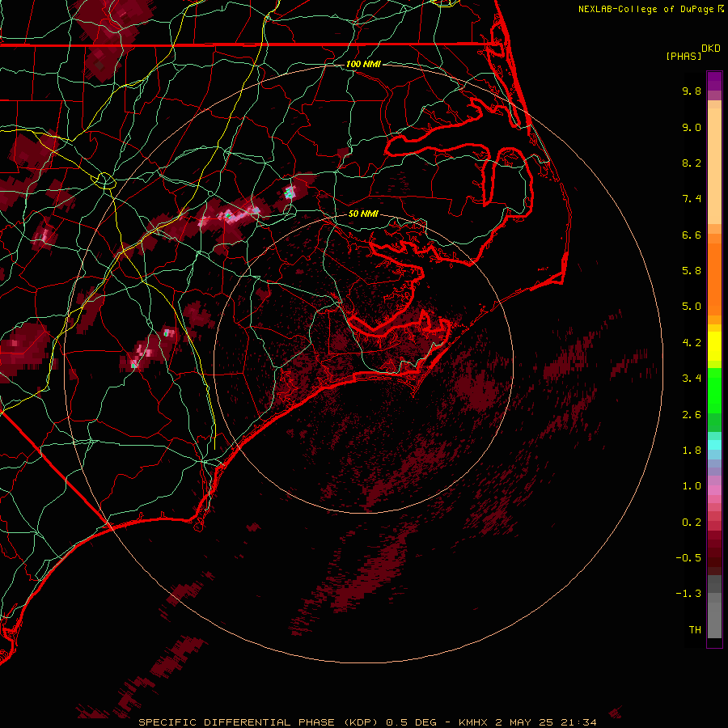Click the 50 NMI range ring label
728x728 pixels.
point(363,214)
